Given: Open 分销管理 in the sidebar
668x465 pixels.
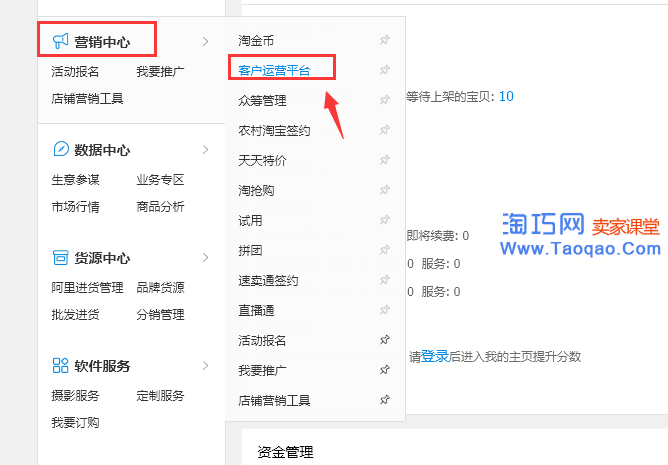Looking at the screenshot, I should (160, 315).
